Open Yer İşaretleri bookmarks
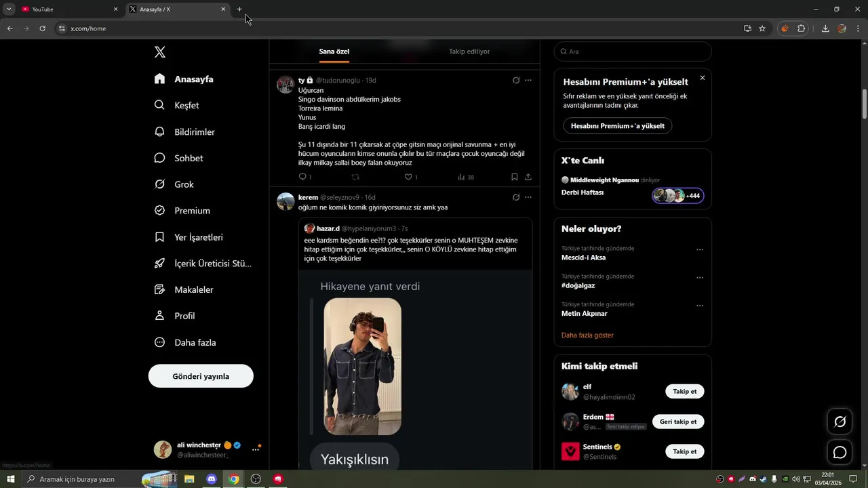The width and height of the screenshot is (868, 488). coord(189,237)
